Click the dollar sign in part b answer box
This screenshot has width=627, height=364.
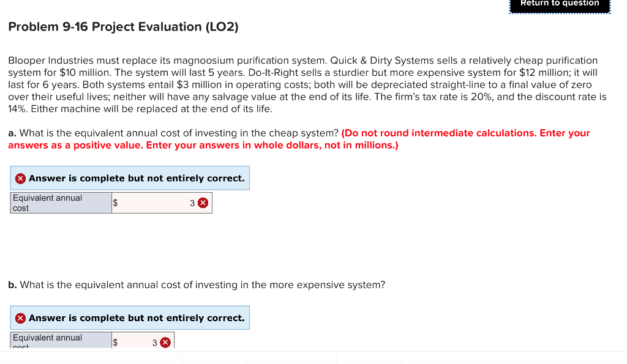115,342
